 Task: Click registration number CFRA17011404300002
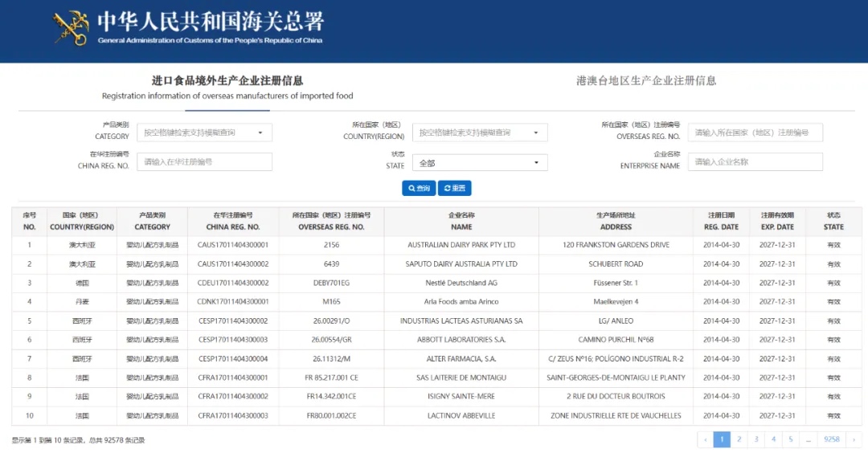[233, 397]
